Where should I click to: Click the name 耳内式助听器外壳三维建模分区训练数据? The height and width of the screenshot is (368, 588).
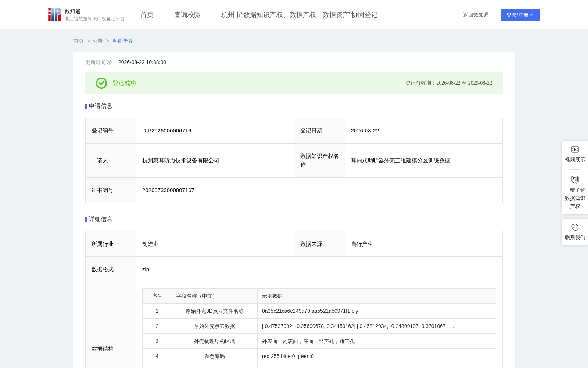pos(401,160)
